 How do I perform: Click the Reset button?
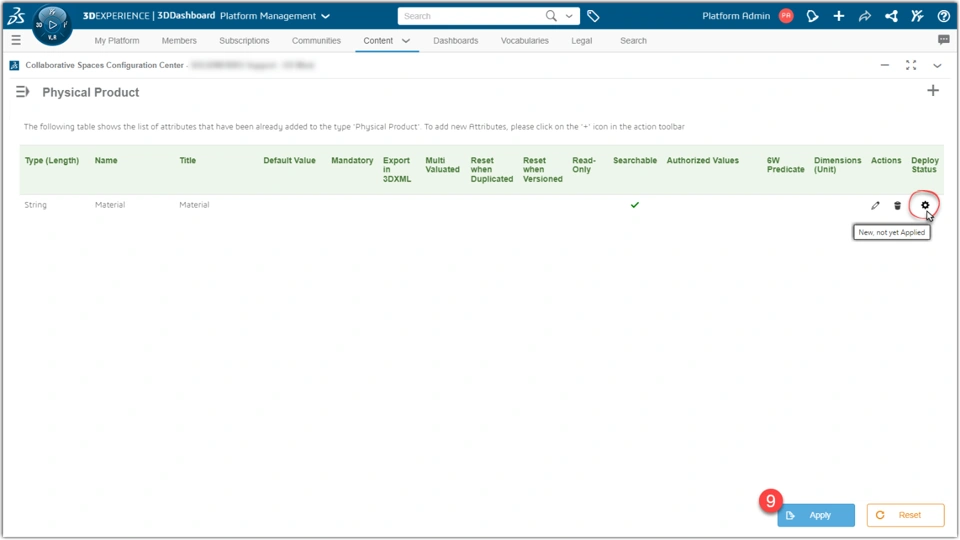pos(906,515)
